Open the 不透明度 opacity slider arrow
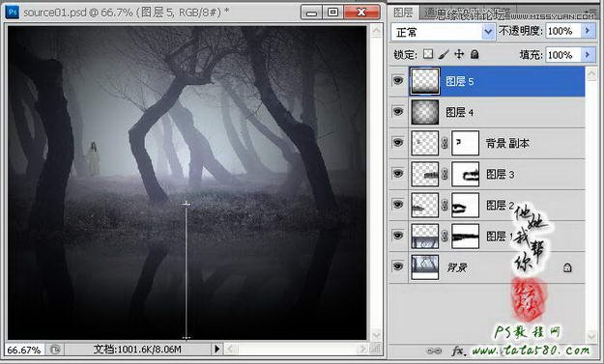 (x=587, y=31)
